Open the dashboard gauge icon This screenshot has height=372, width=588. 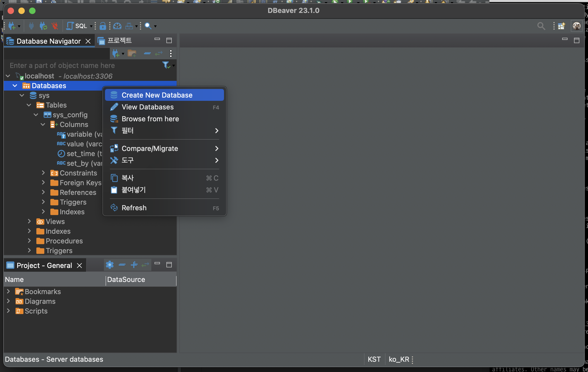[x=117, y=26]
